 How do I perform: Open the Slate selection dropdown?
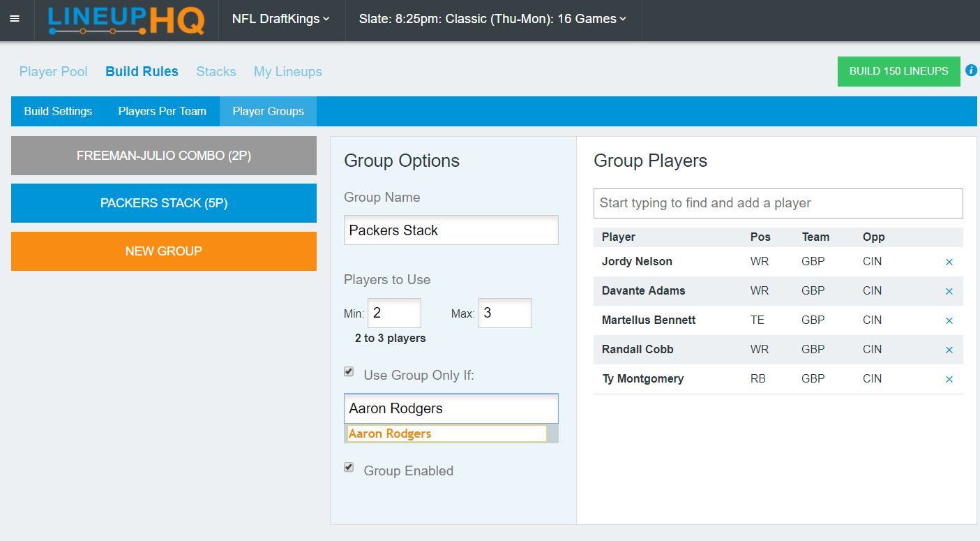pos(493,20)
